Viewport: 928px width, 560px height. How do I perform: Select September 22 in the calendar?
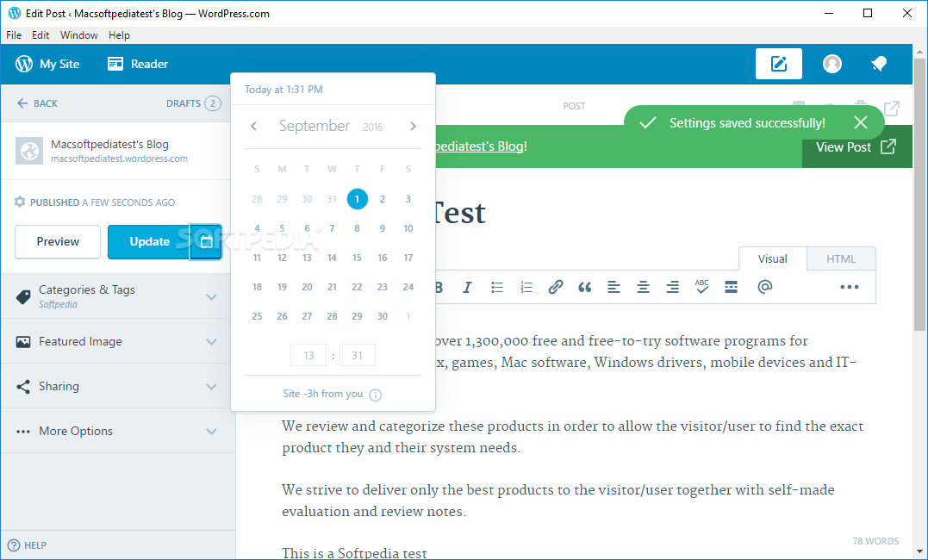pyautogui.click(x=357, y=287)
